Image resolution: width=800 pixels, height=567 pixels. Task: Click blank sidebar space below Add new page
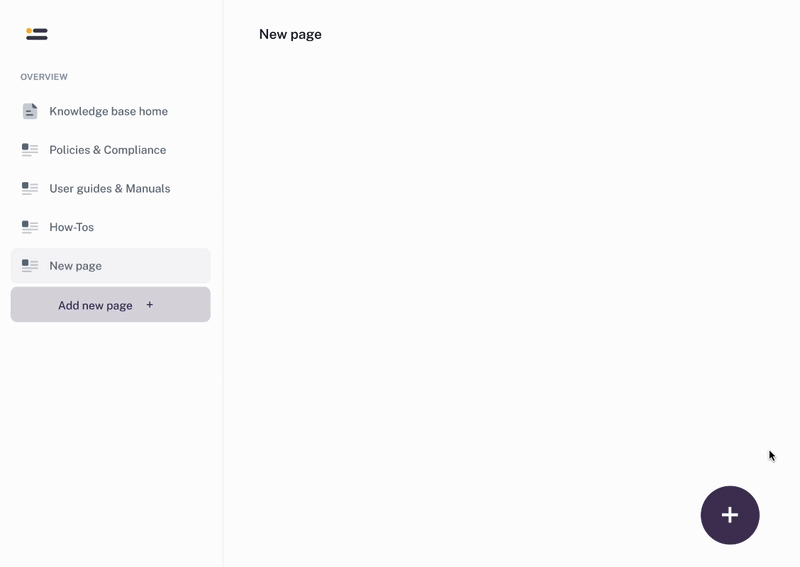pyautogui.click(x=110, y=440)
